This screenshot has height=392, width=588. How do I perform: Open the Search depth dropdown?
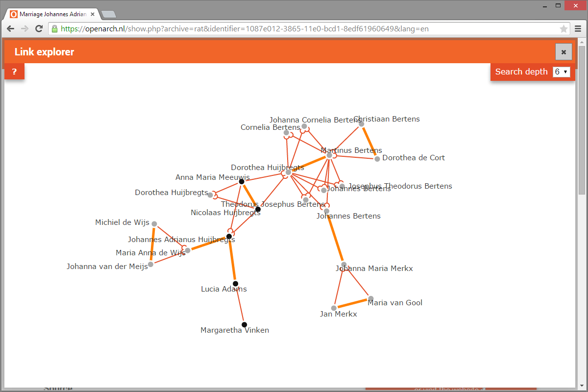561,72
